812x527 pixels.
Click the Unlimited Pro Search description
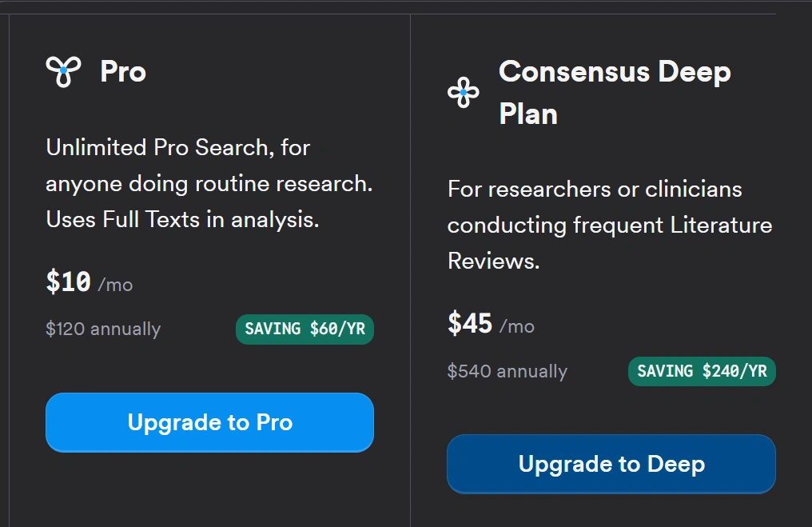coord(209,183)
